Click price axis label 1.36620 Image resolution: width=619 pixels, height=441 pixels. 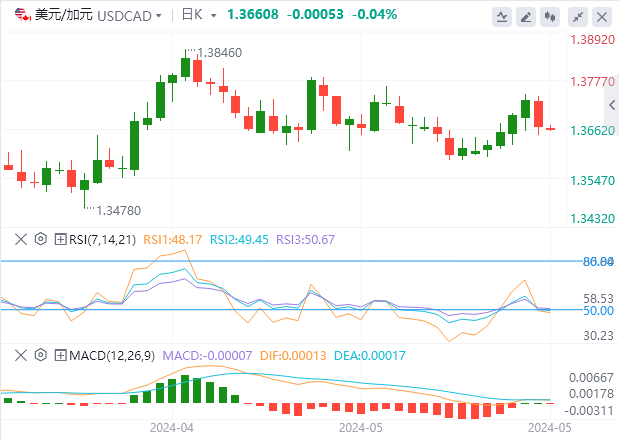pos(593,131)
